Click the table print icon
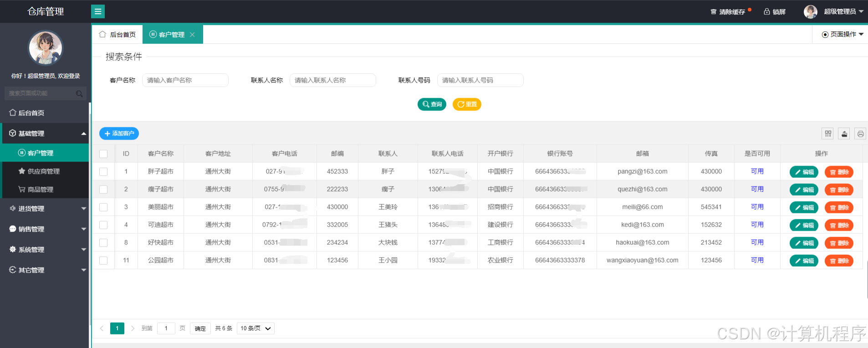This screenshot has height=348, width=868. pyautogui.click(x=860, y=133)
